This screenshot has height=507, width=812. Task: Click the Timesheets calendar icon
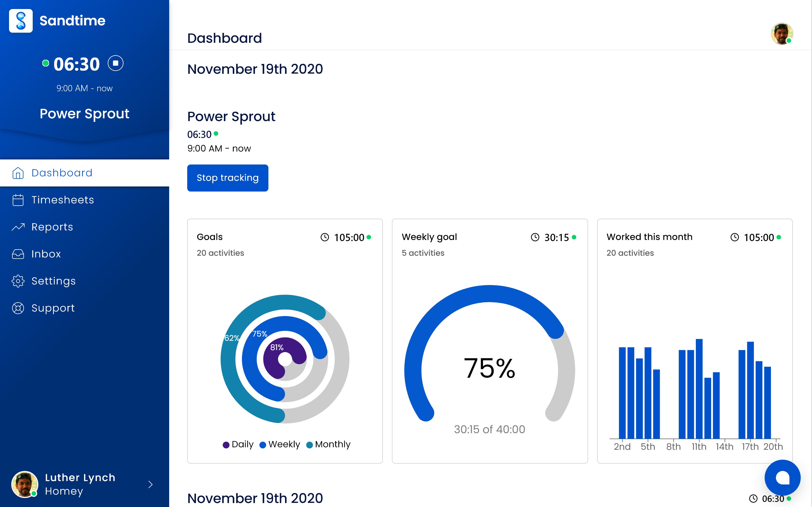click(x=18, y=200)
